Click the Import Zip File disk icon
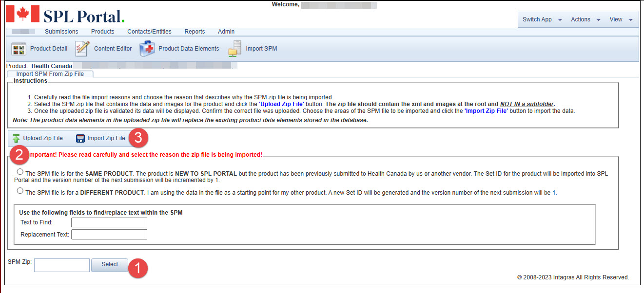 pyautogui.click(x=80, y=139)
